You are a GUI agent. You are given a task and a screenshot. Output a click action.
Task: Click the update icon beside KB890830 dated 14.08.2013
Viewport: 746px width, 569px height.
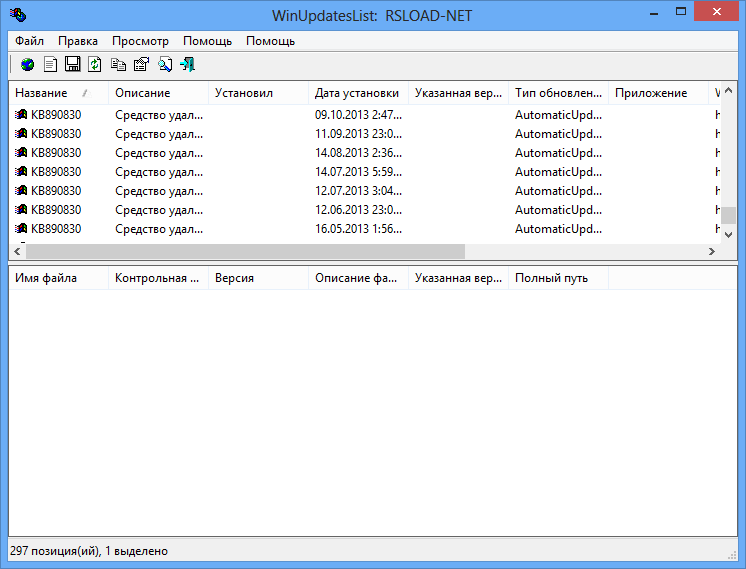[x=21, y=152]
